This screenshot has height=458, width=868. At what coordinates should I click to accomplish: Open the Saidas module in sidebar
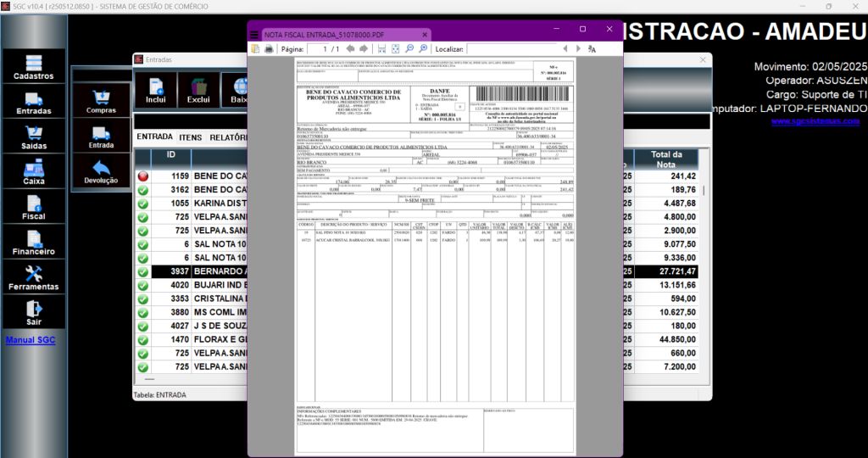pos(34,137)
